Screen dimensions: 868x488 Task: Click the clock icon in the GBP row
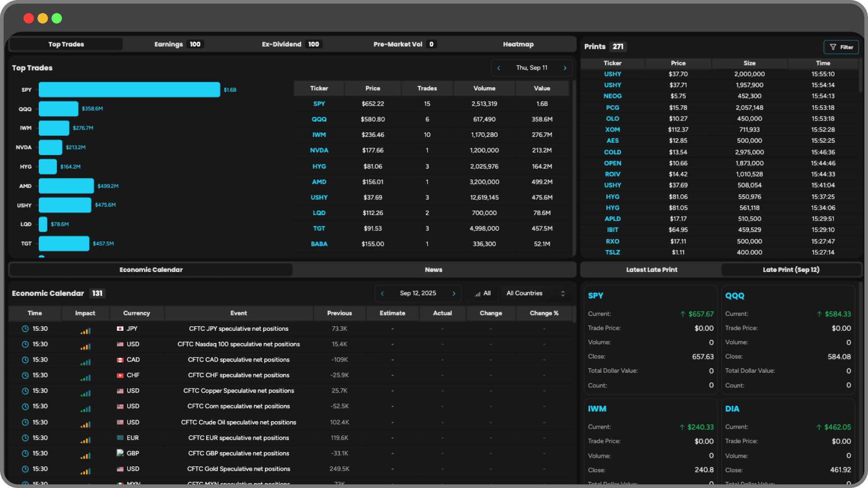pyautogui.click(x=25, y=454)
